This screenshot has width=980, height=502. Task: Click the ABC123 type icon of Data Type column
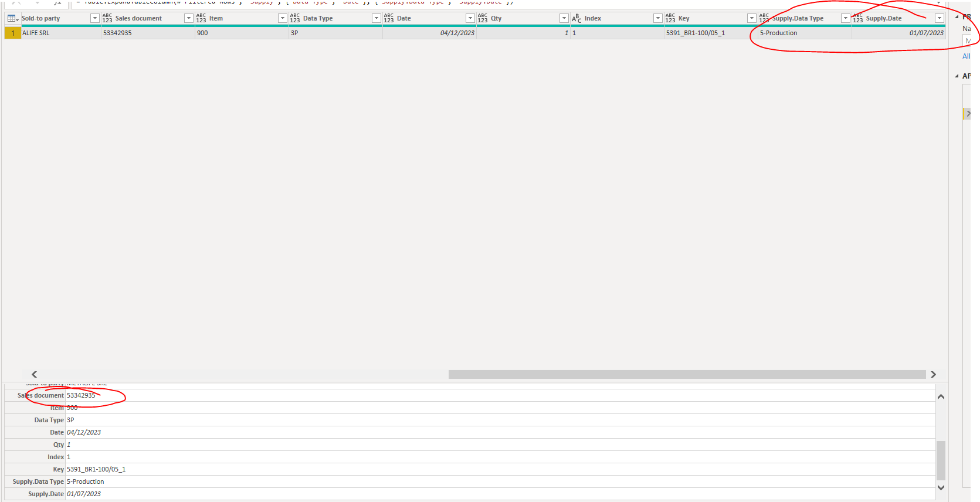295,18
